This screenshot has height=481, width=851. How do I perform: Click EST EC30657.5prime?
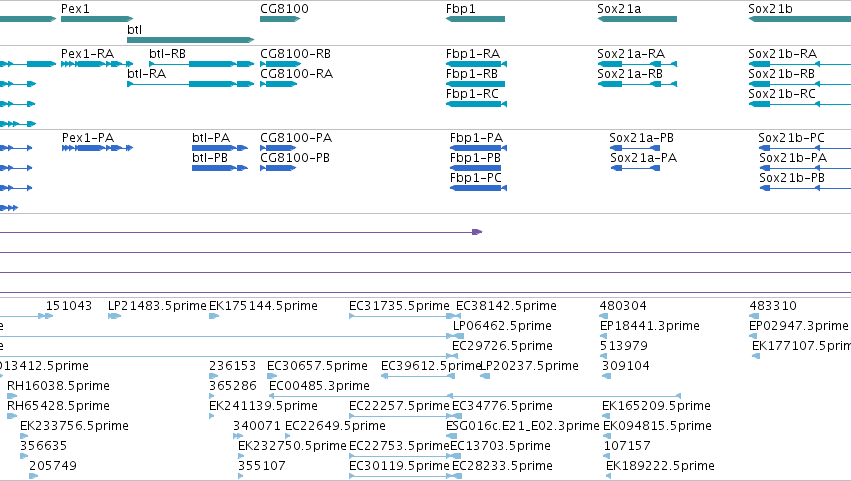point(317,366)
